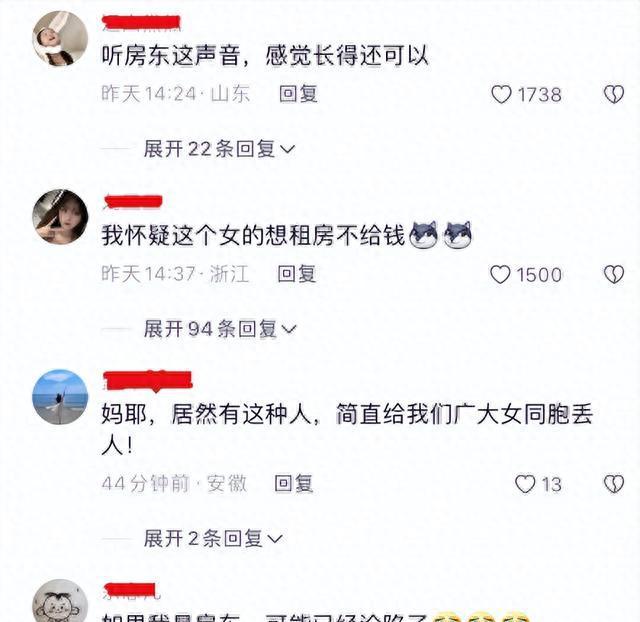Viewport: 640px width, 622px height.
Task: Open the cartoon monkey avatar profile
Action: pos(60,600)
